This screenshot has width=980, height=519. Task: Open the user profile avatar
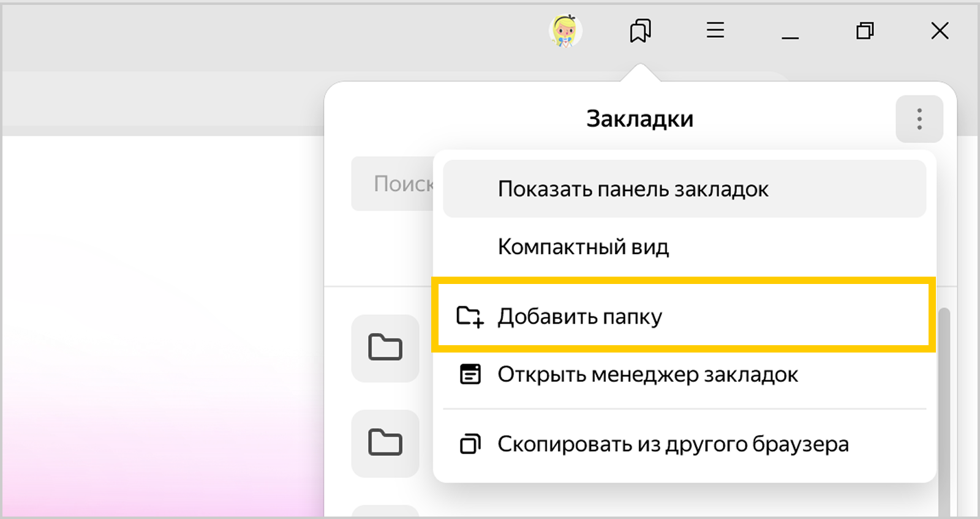(565, 31)
